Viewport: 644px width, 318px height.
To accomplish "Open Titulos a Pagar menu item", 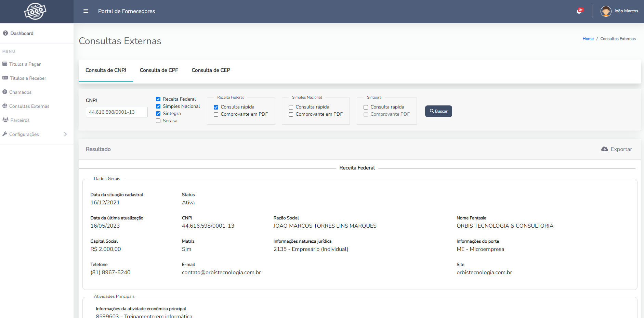I will (25, 64).
